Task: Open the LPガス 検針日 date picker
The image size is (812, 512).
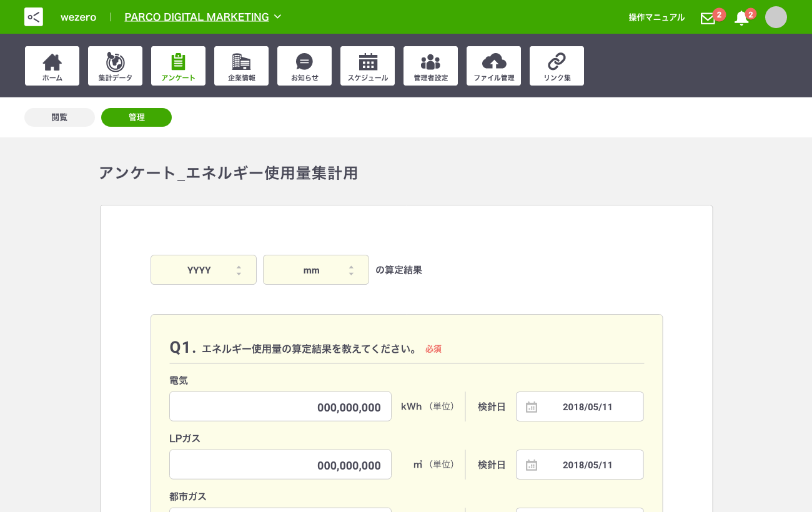Action: tap(580, 465)
